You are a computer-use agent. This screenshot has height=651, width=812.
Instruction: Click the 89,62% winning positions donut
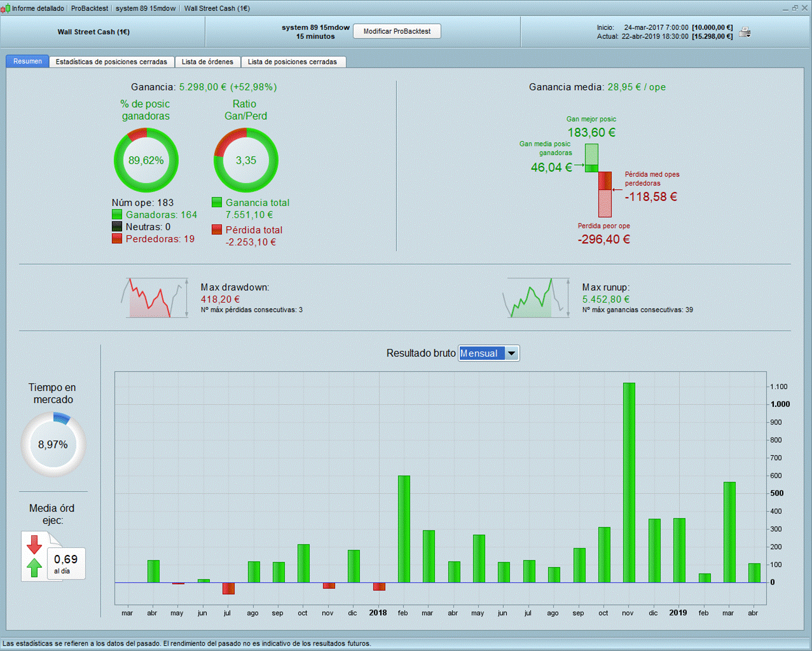pyautogui.click(x=146, y=160)
